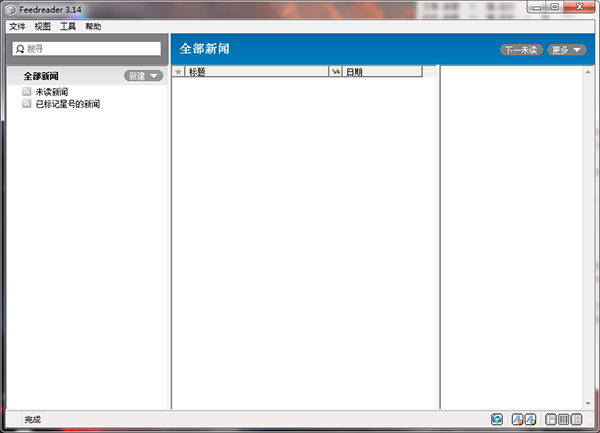The height and width of the screenshot is (433, 600).
Task: Switch to the middle layout view icon
Action: pyautogui.click(x=563, y=419)
